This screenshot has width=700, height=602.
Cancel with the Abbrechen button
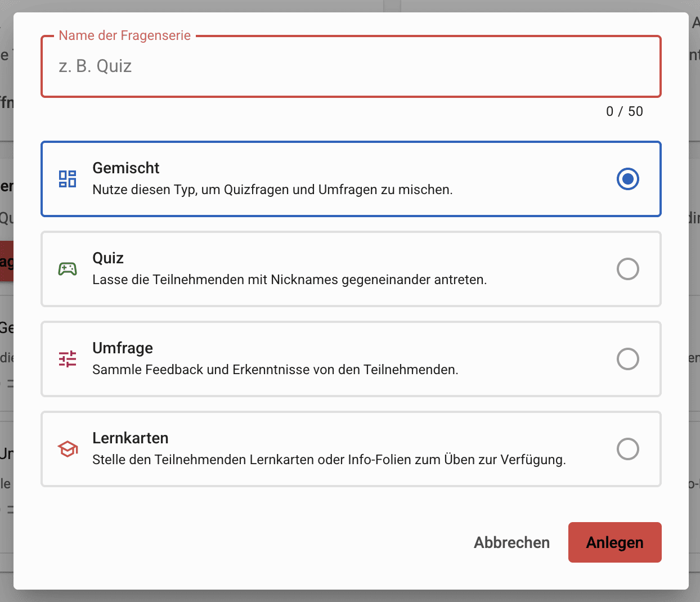(512, 542)
